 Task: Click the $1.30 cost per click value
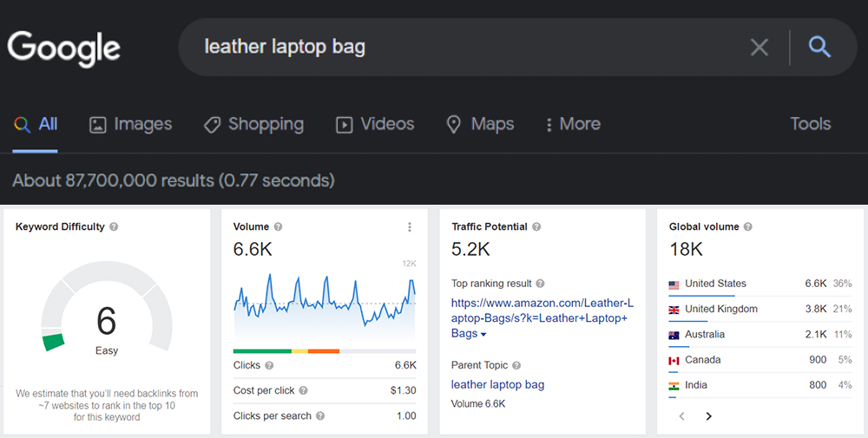tap(403, 390)
